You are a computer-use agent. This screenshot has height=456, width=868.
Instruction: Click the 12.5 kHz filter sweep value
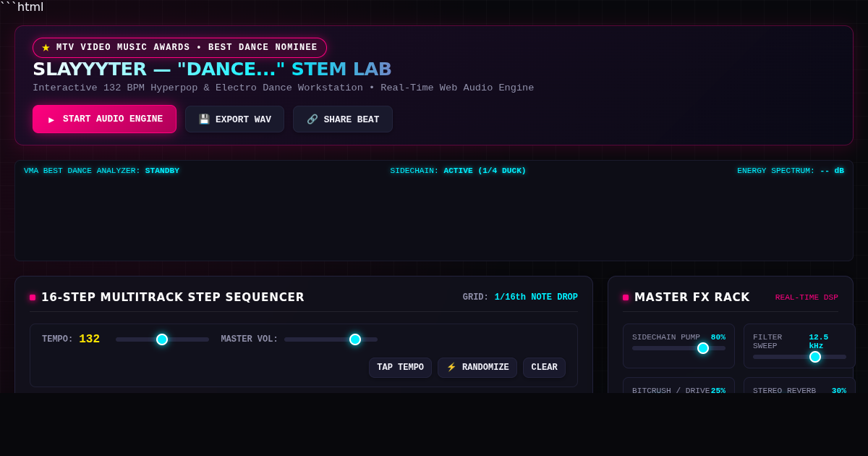819,342
